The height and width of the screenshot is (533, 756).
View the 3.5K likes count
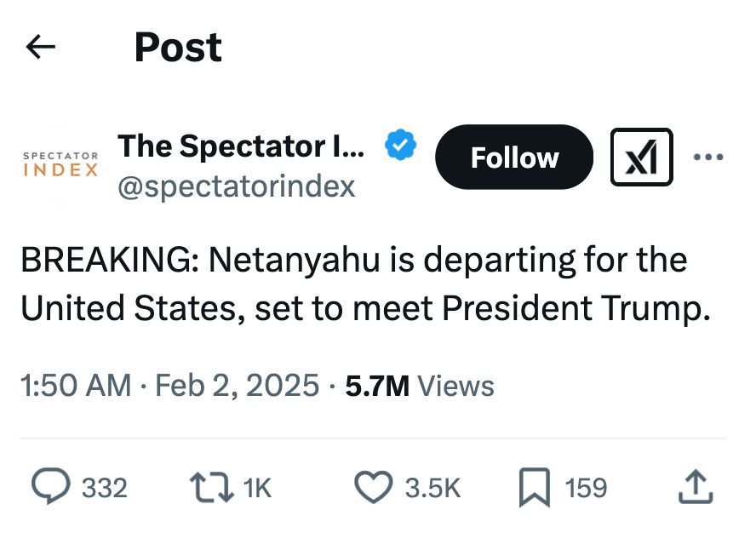click(432, 486)
